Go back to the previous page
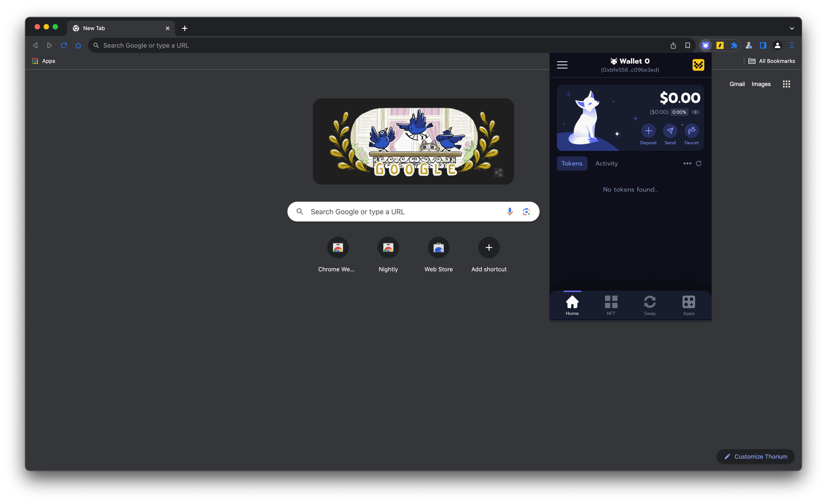This screenshot has width=827, height=504. [x=35, y=45]
